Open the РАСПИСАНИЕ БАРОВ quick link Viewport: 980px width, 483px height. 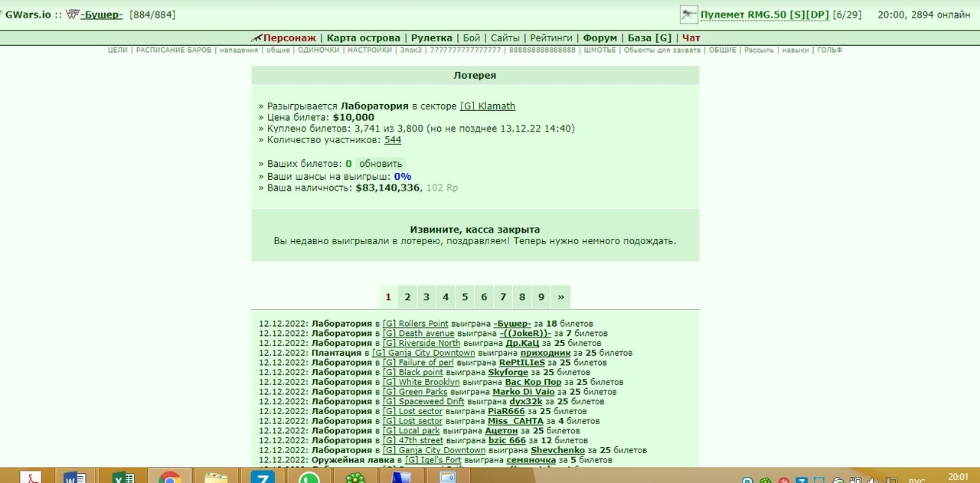point(173,50)
